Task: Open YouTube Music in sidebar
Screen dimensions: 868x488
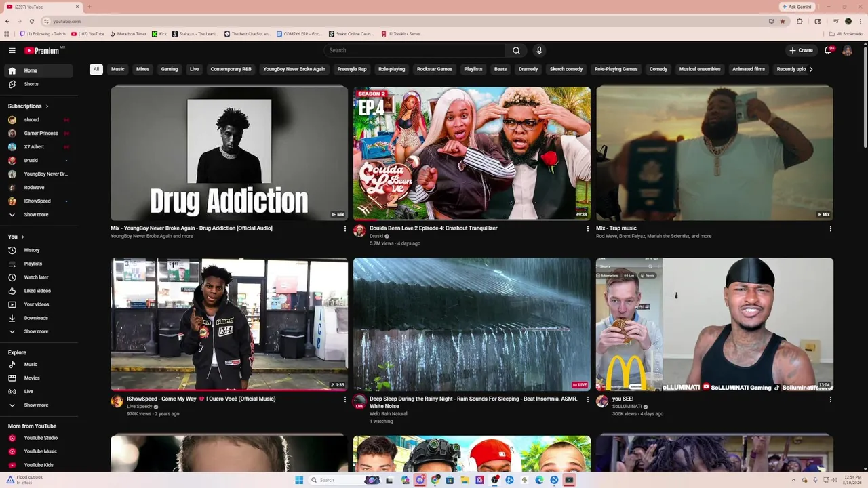Action: click(x=38, y=451)
